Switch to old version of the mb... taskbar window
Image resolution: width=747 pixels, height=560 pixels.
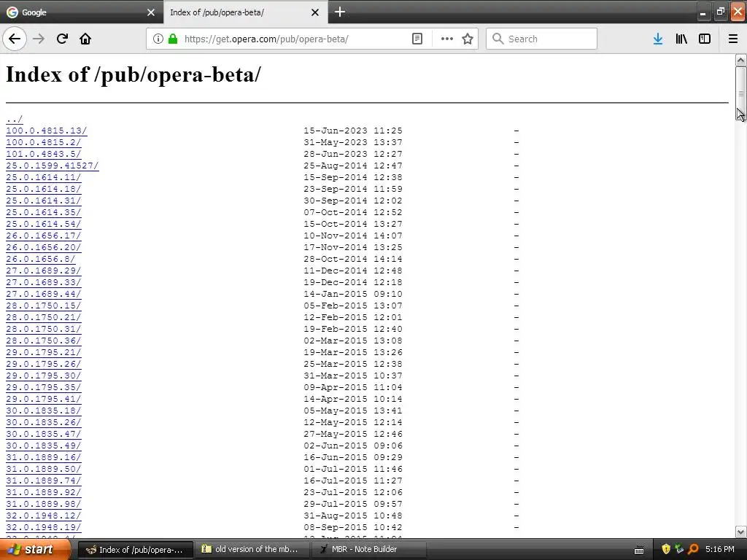251,549
